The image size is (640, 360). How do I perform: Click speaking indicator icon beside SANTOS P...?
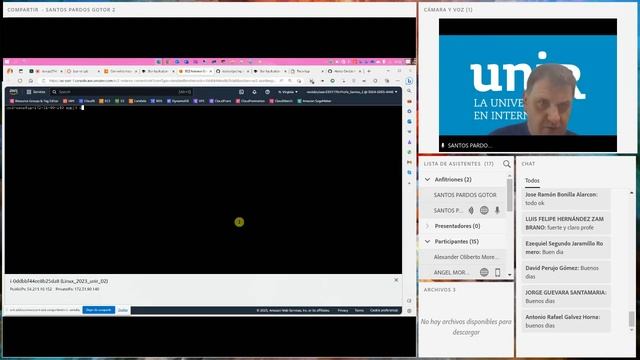(x=471, y=210)
